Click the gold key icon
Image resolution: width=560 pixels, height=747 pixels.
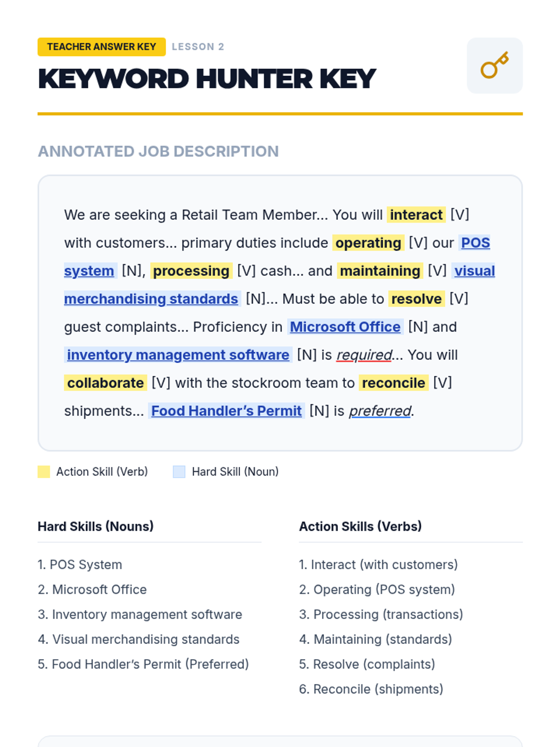pos(494,66)
